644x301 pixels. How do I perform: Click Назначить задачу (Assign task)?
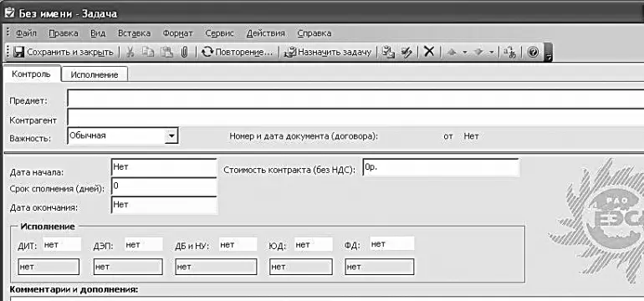click(328, 52)
